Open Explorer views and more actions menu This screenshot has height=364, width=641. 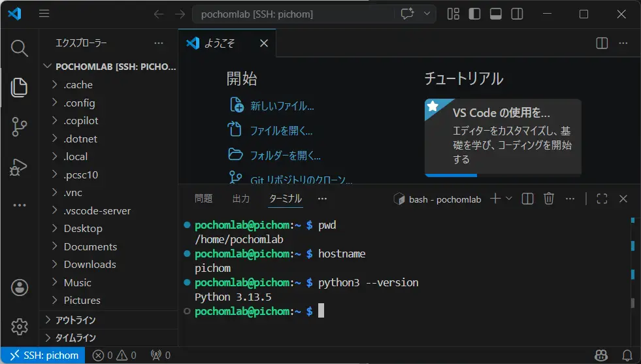(x=159, y=43)
